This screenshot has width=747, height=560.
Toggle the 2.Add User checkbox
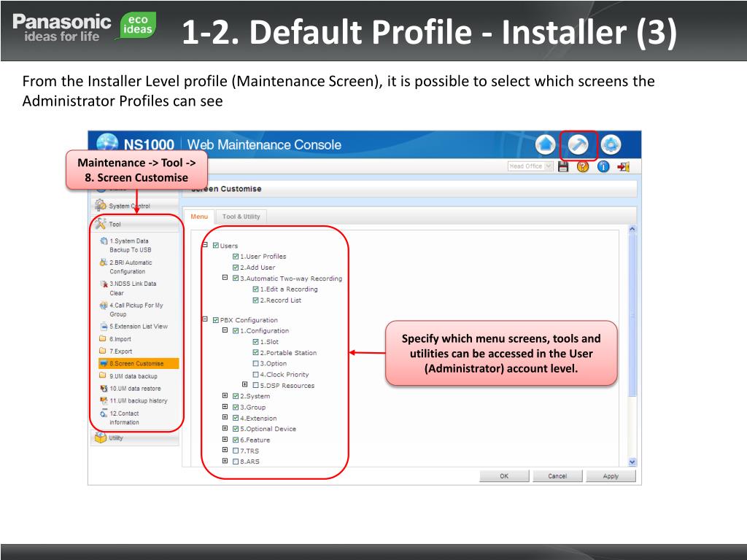[x=236, y=268]
